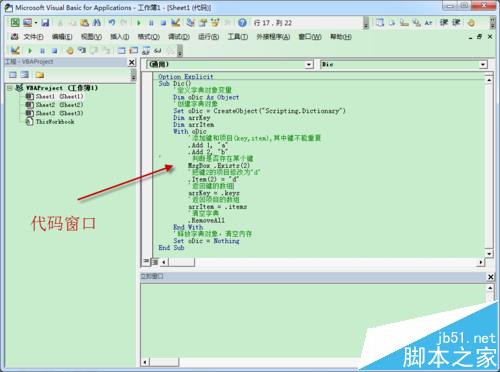Click the Quick Info icon
The image size is (500, 372).
tap(404, 23)
